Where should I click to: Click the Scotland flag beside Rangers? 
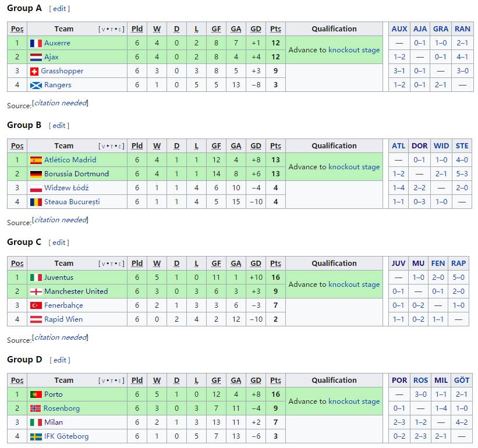tap(36, 85)
